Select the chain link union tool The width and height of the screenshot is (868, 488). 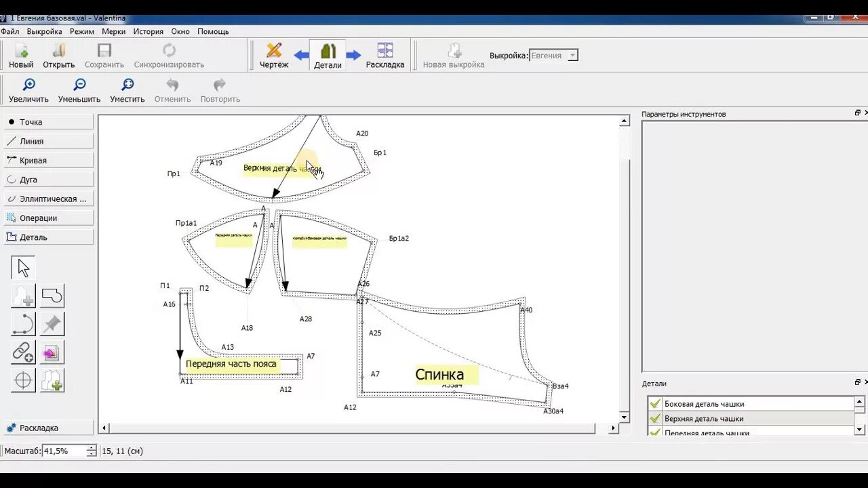pos(23,352)
